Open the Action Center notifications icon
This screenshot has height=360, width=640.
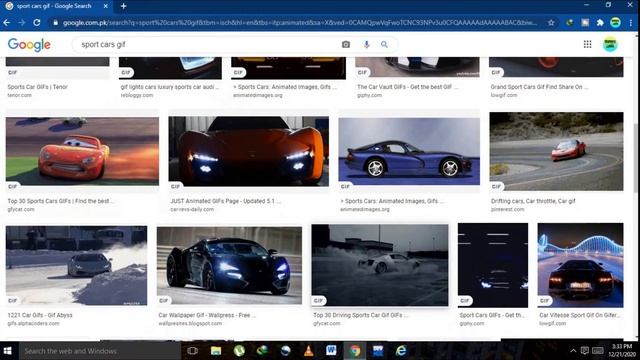pos(584,351)
